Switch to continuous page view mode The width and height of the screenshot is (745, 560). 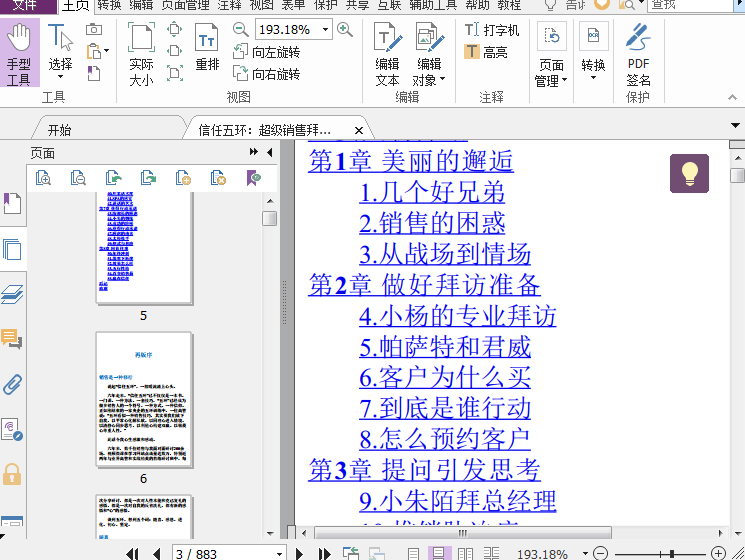(x=439, y=553)
